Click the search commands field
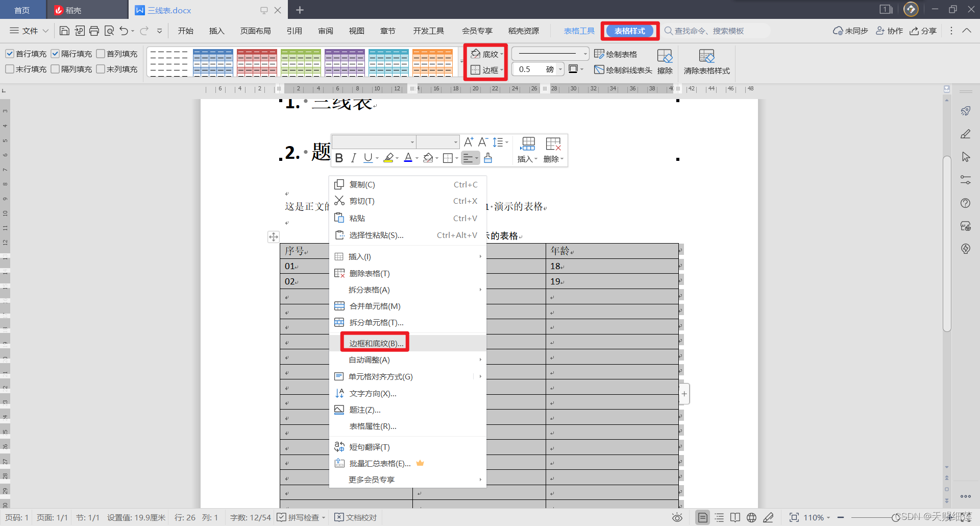 [716, 31]
